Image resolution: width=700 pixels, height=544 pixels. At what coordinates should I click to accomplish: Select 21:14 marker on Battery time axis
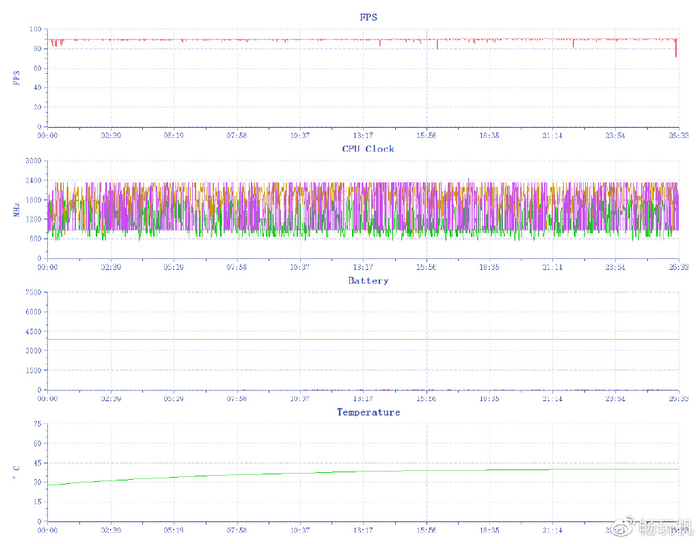pos(552,398)
